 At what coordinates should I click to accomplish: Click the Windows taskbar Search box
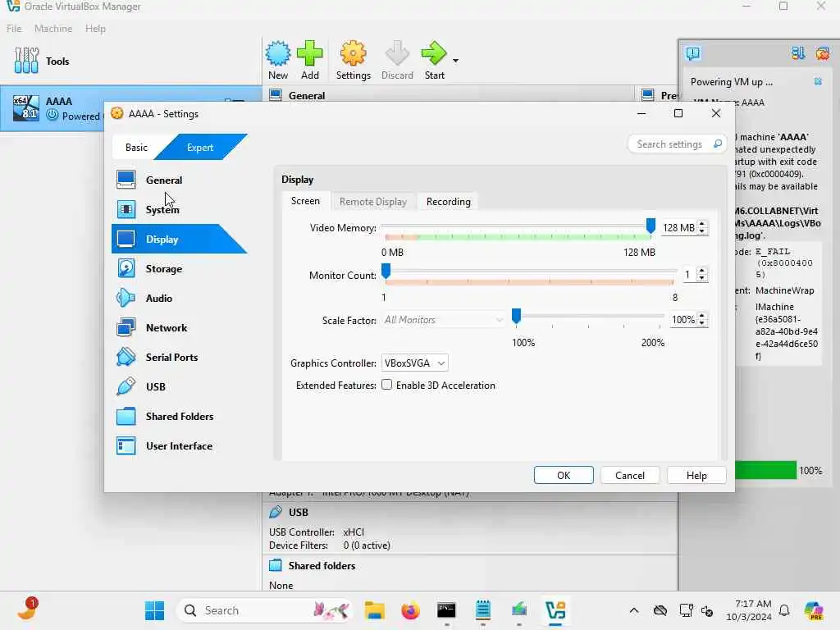pos(265,610)
